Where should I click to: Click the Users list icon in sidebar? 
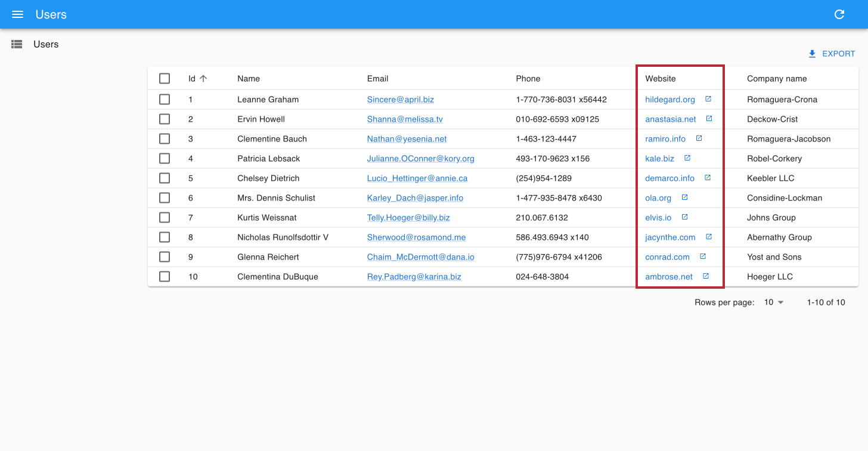coord(17,44)
